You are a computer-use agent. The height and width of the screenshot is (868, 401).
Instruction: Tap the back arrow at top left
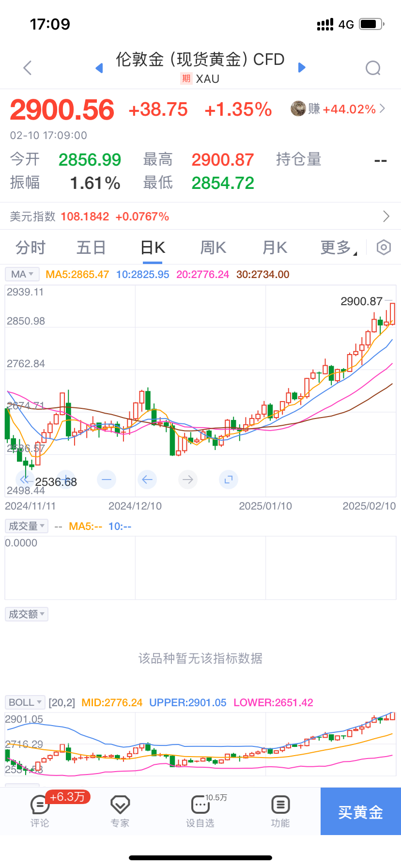(x=28, y=68)
